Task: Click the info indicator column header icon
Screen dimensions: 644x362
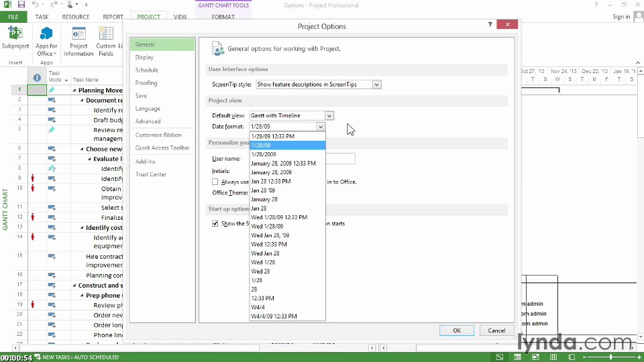Action: (37, 78)
